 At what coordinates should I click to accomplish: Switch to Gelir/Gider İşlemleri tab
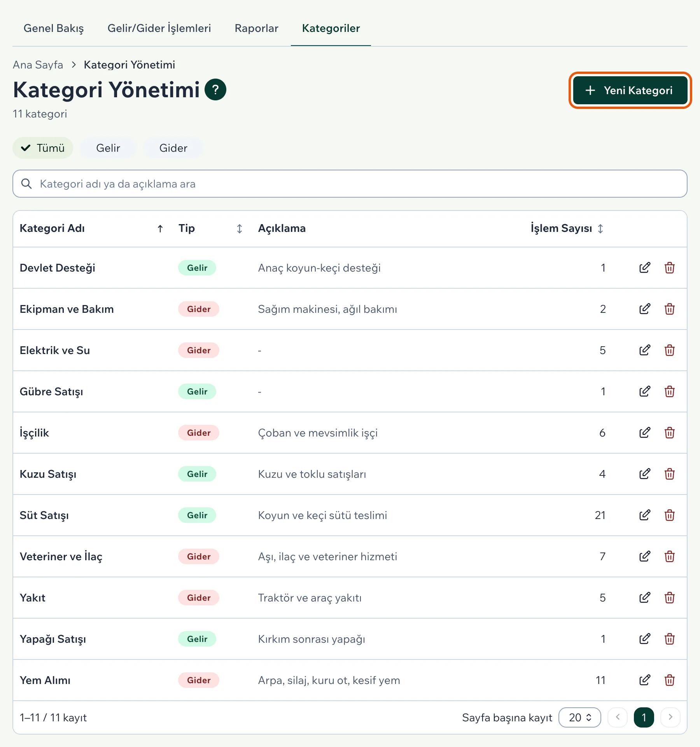pyautogui.click(x=159, y=28)
